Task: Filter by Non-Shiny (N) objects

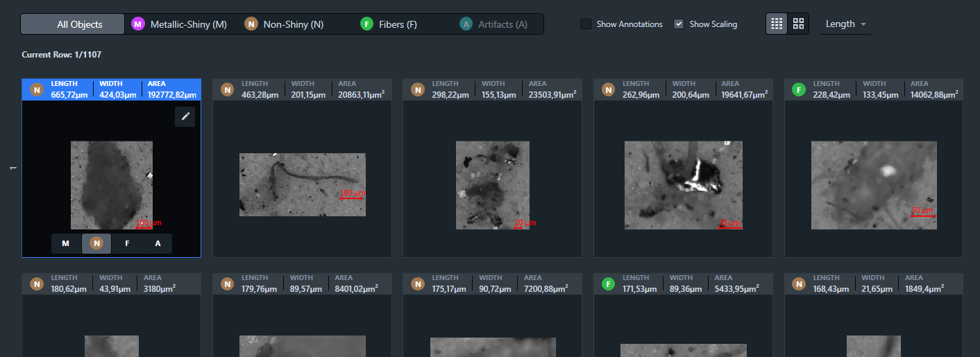Action: click(x=285, y=24)
